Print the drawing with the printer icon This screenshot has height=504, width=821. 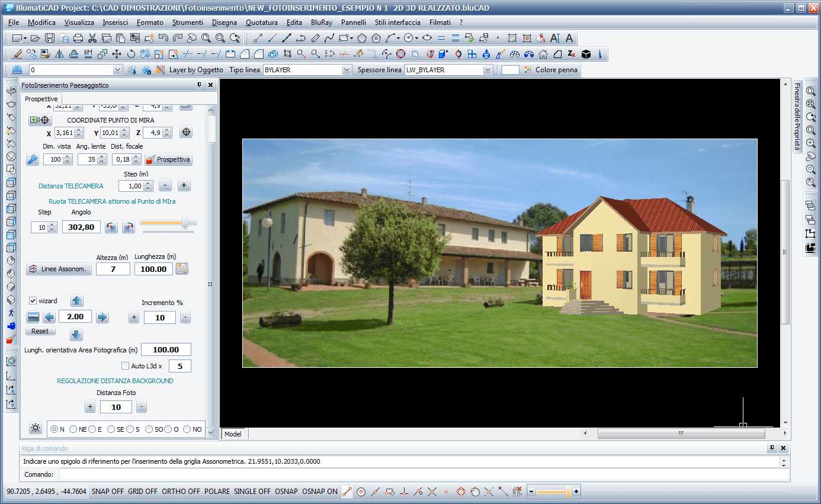78,38
